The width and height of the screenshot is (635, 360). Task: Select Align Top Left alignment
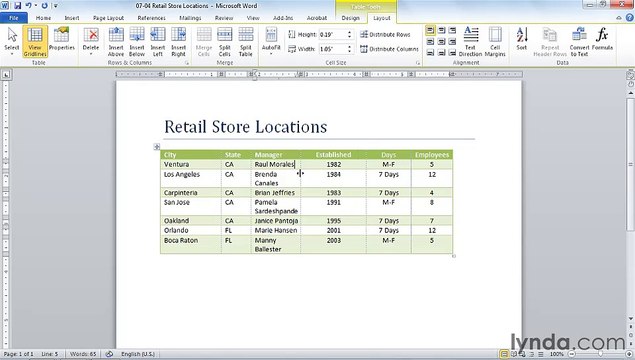pos(430,30)
